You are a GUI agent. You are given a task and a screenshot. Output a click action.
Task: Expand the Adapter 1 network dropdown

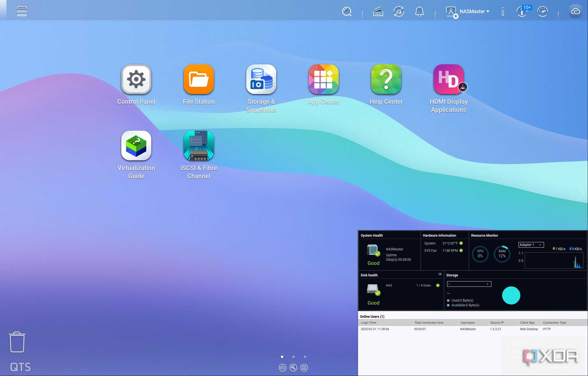pos(531,245)
